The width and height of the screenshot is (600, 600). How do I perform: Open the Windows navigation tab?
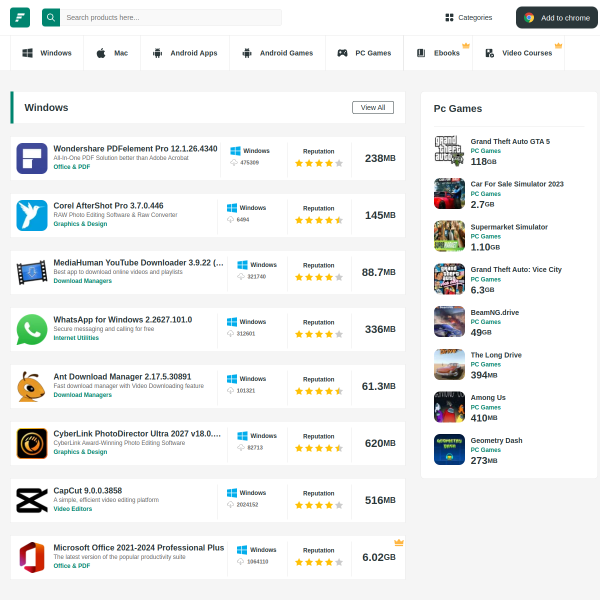pos(47,53)
